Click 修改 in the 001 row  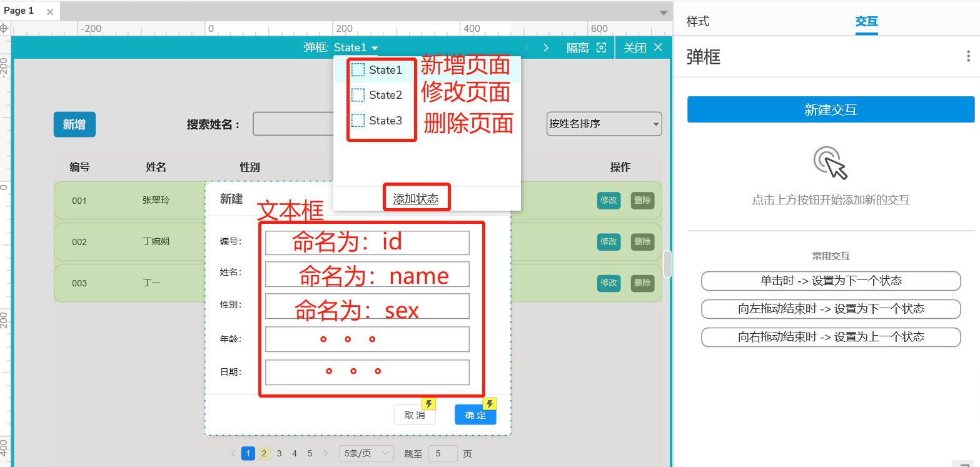tap(609, 201)
